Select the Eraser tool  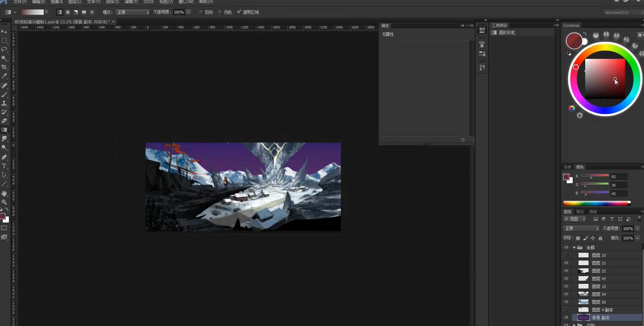coord(4,121)
